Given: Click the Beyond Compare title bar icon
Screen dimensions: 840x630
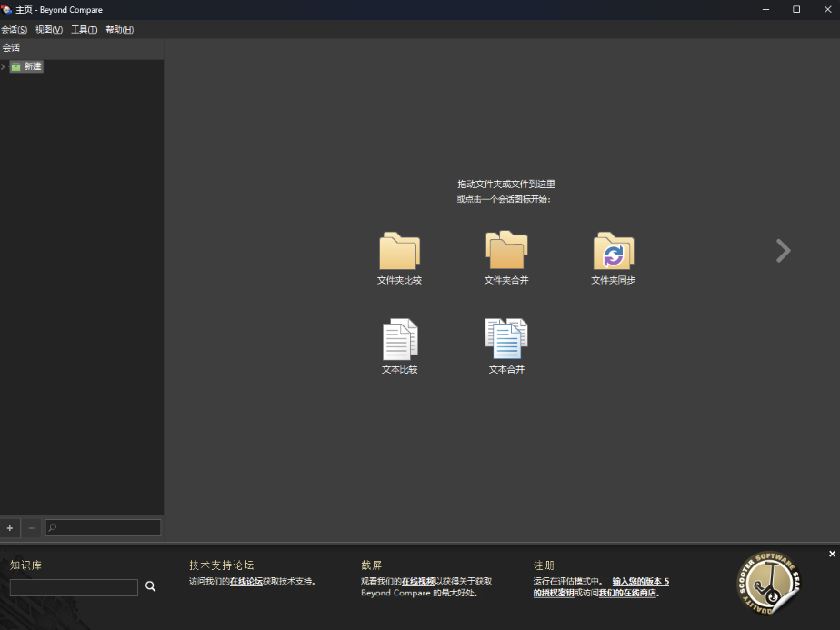Looking at the screenshot, I should (6, 10).
